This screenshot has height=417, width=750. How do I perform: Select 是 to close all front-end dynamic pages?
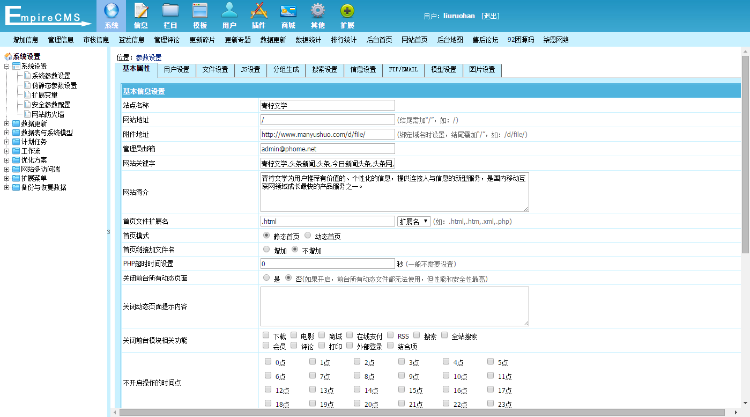click(266, 277)
